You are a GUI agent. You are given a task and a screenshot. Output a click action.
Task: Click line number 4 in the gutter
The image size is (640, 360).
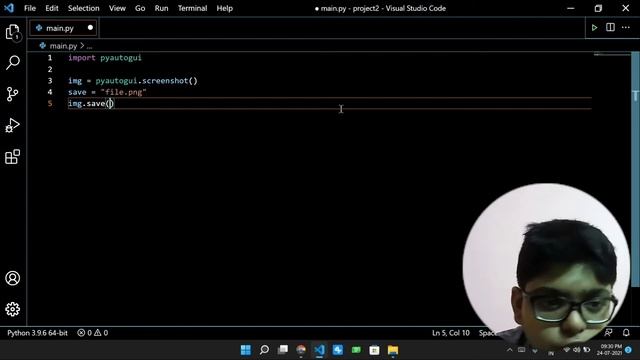[x=50, y=92]
